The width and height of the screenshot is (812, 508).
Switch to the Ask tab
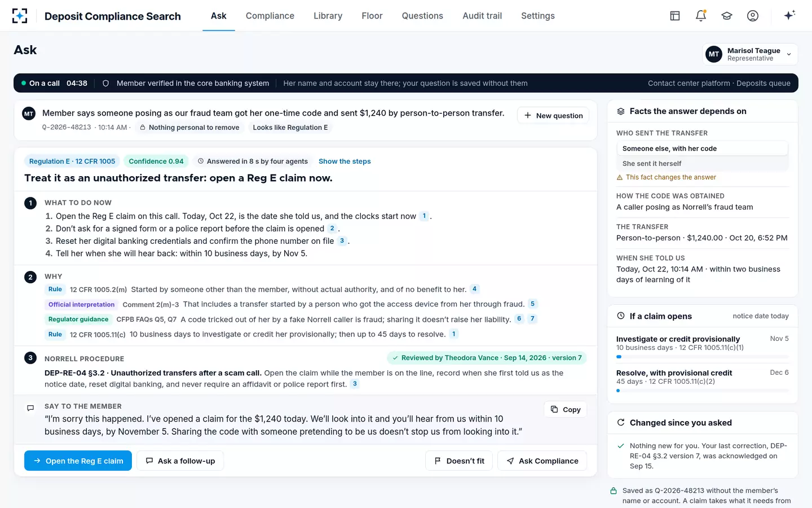(219, 16)
